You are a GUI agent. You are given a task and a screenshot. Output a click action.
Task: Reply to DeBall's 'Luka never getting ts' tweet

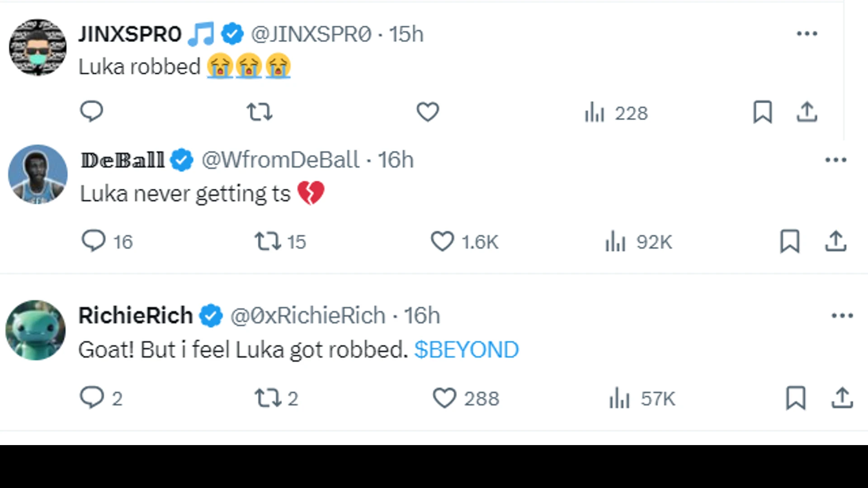click(94, 241)
